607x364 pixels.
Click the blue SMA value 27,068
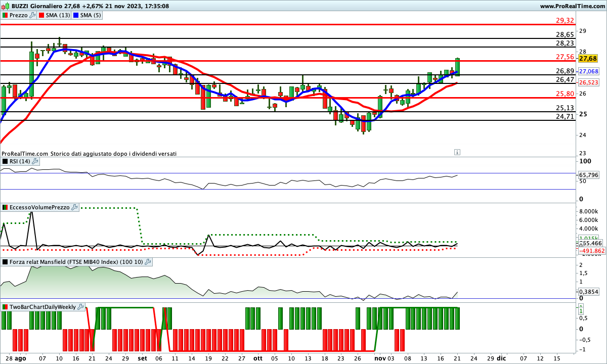click(x=589, y=71)
